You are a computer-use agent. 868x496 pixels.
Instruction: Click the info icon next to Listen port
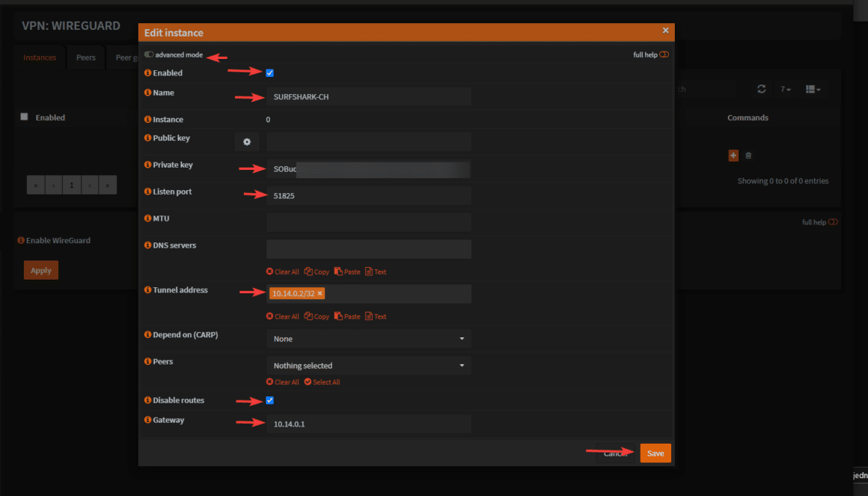(x=147, y=192)
